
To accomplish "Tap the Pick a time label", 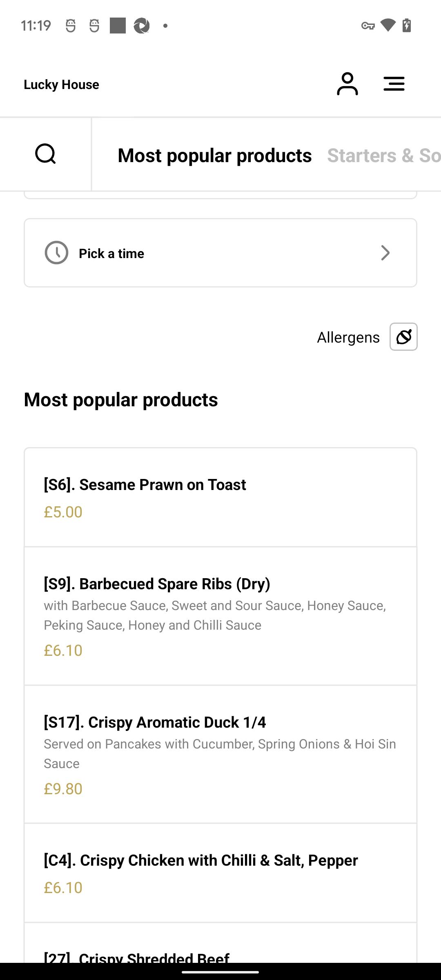I will click(x=111, y=254).
